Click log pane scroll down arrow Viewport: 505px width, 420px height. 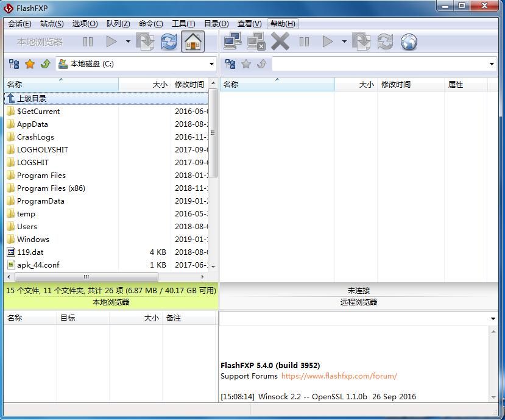[x=493, y=397]
